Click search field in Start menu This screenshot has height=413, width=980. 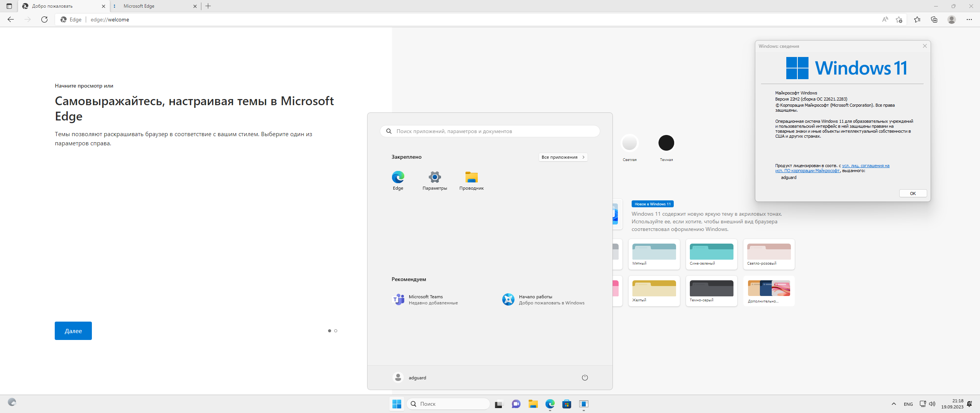click(490, 131)
